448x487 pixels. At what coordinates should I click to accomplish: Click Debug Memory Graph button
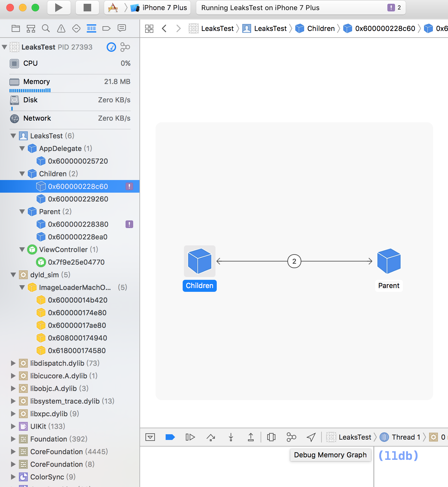(x=291, y=437)
